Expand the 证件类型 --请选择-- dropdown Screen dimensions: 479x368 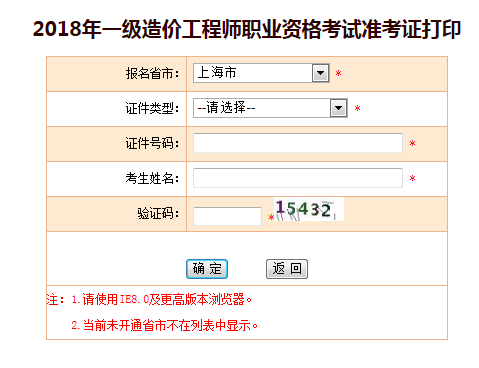coord(270,108)
